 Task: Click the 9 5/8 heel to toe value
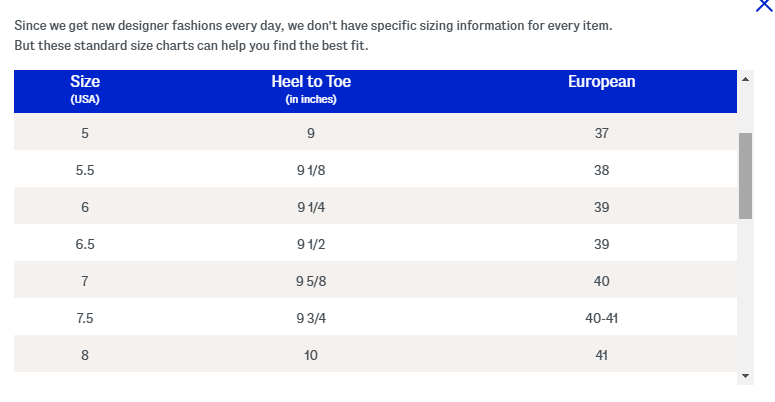click(x=311, y=281)
